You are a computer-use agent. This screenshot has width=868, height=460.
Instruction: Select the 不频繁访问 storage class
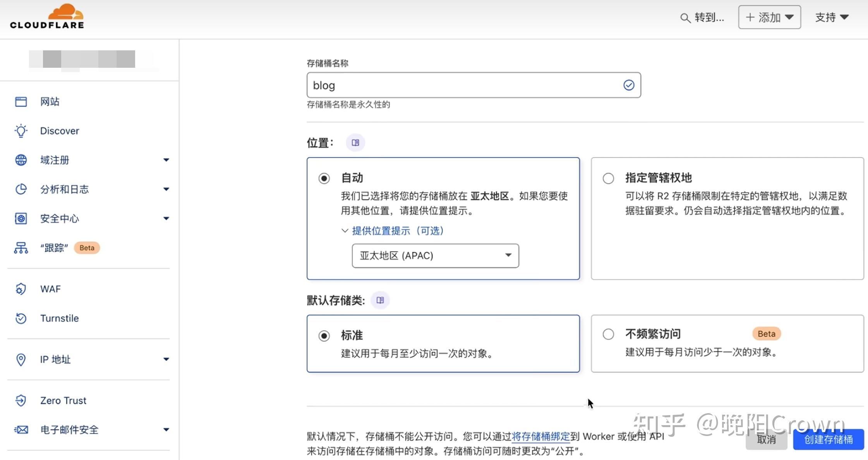point(607,334)
